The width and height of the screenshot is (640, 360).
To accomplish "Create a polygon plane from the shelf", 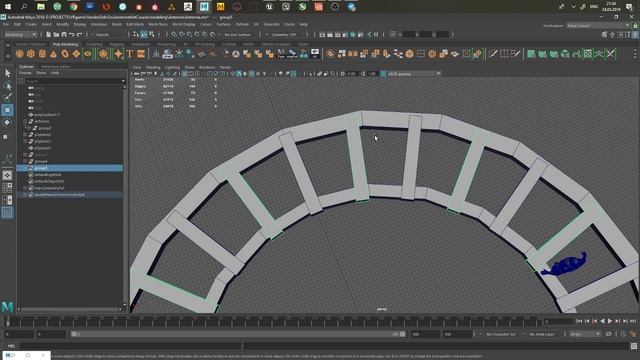I will 76,54.
